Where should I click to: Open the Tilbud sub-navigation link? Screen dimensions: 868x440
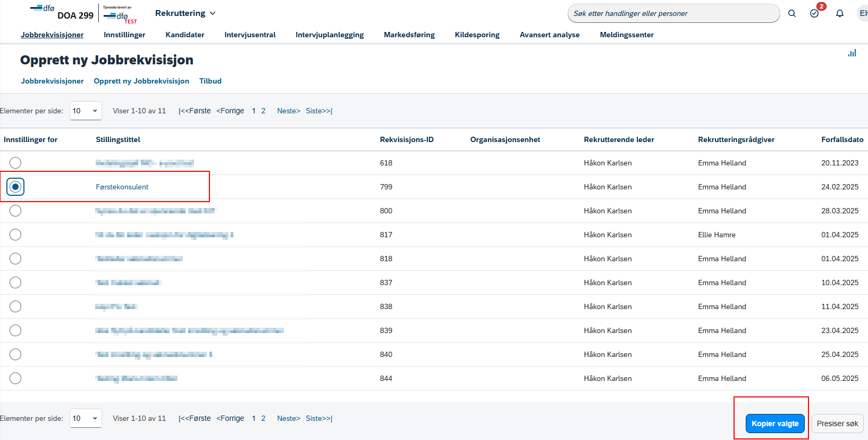[x=210, y=81]
